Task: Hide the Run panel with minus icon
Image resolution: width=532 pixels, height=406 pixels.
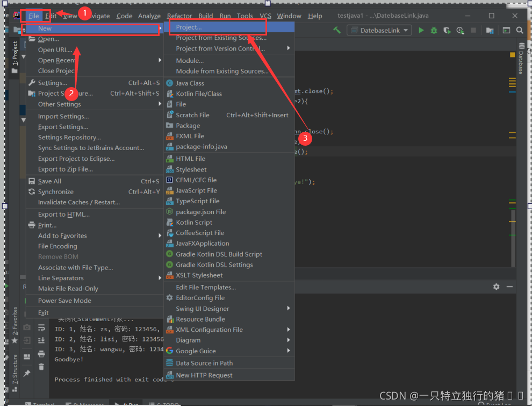Action: tap(509, 287)
